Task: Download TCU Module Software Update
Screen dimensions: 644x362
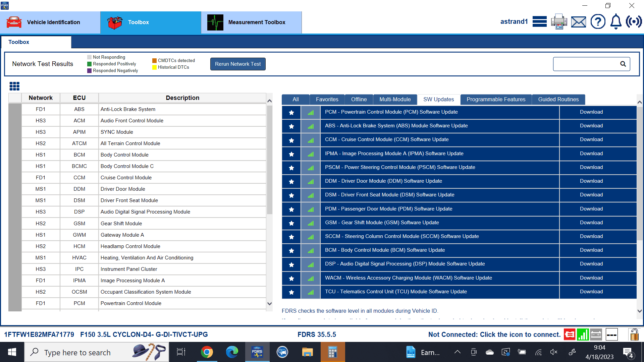Action: coord(591,292)
